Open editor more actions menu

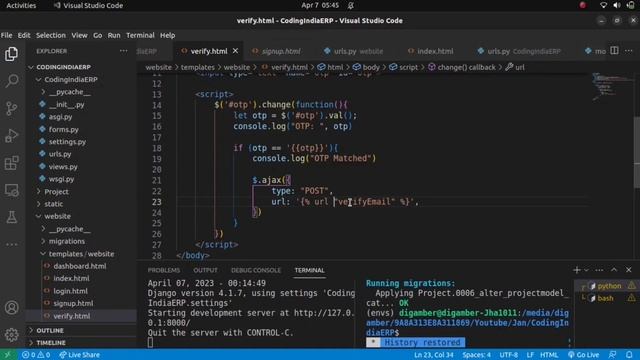pos(629,51)
